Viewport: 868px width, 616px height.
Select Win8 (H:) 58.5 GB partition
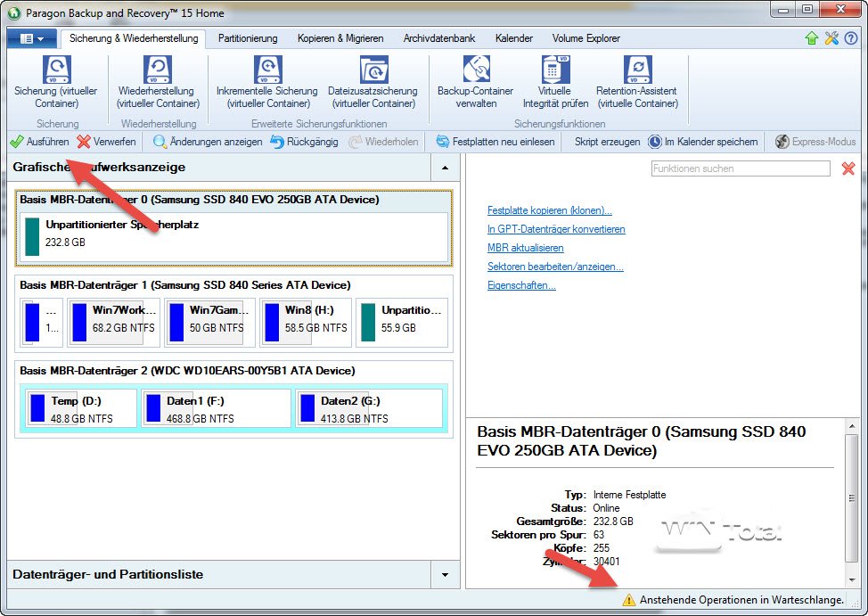[306, 323]
